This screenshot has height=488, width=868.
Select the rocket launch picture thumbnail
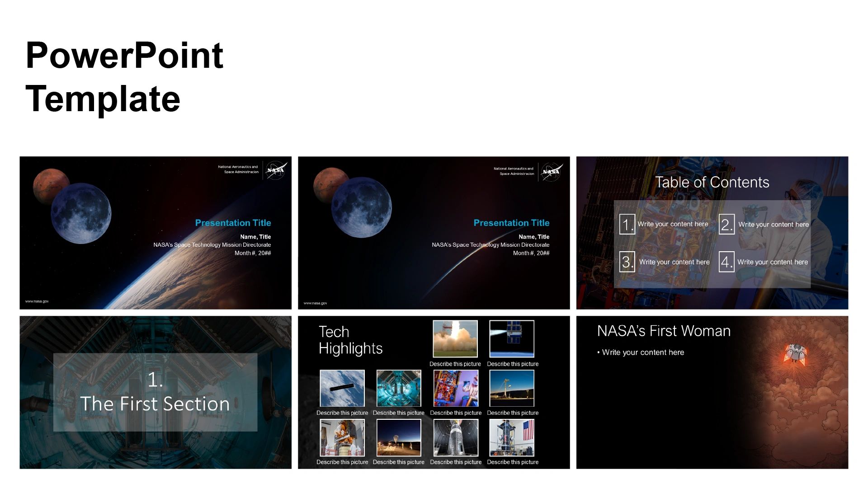pos(455,338)
